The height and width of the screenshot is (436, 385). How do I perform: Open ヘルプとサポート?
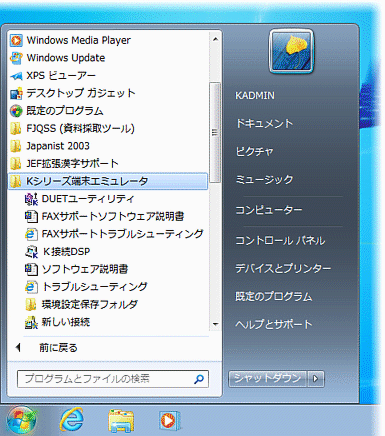[274, 324]
